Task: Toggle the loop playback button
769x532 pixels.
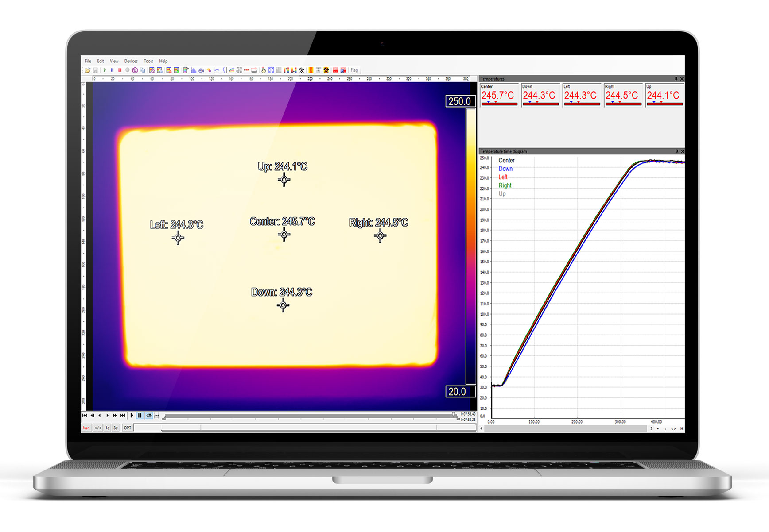Action: (149, 416)
